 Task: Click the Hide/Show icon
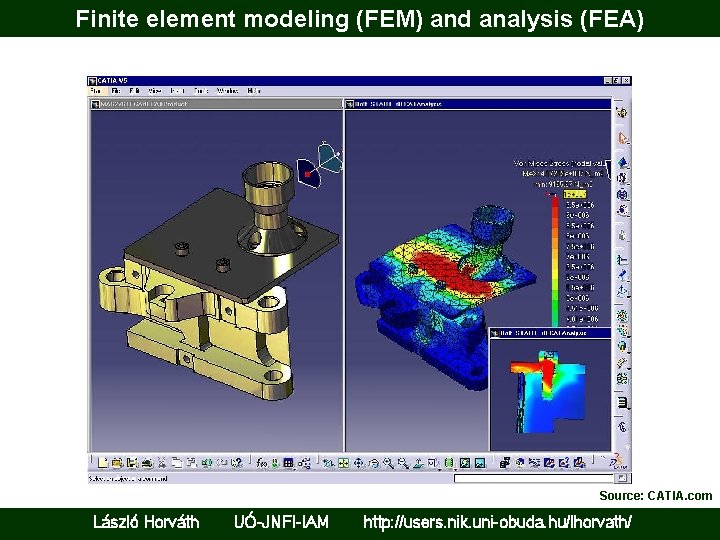pyautogui.click(x=465, y=463)
